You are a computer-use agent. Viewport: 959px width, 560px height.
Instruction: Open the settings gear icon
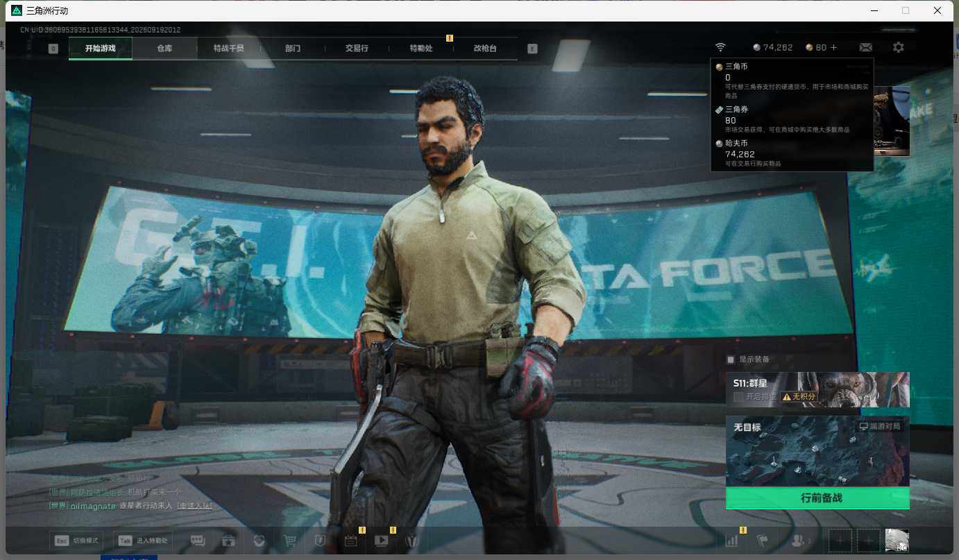click(899, 47)
